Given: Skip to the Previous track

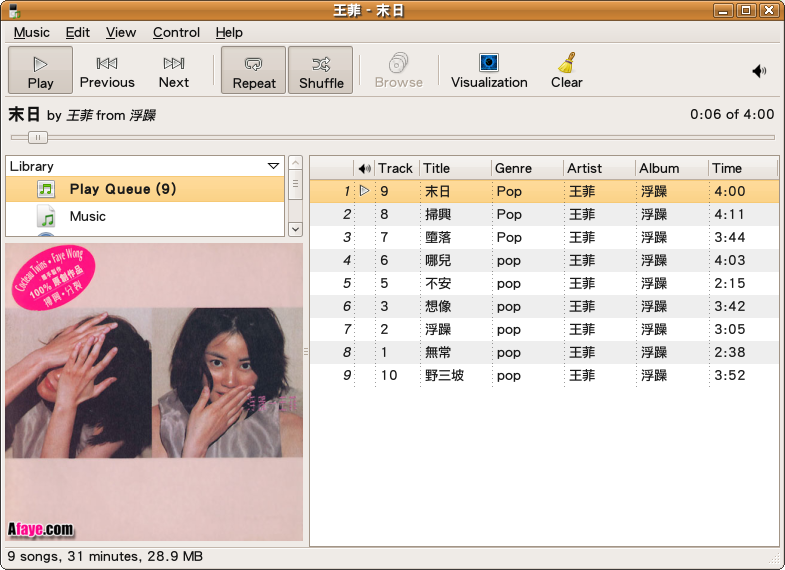Looking at the screenshot, I should click(107, 70).
